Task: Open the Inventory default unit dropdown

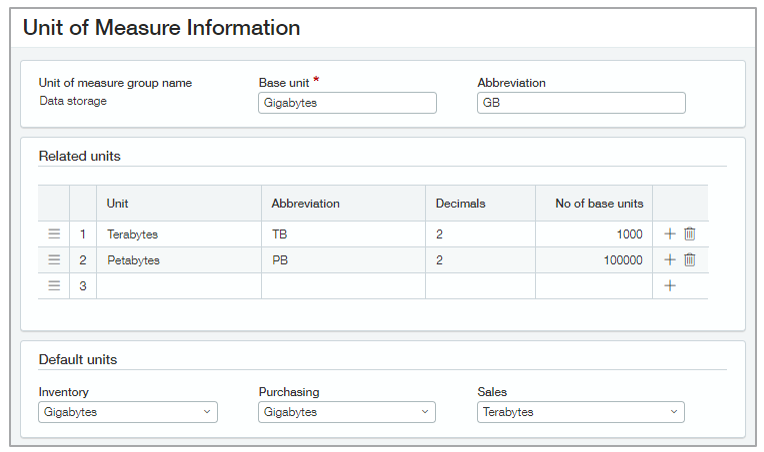Action: pos(128,412)
